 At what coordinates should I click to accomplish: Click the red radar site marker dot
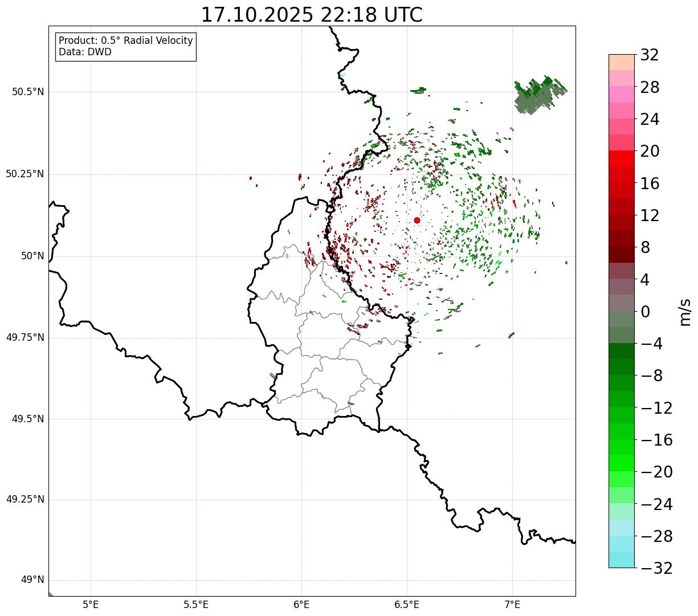pyautogui.click(x=417, y=220)
